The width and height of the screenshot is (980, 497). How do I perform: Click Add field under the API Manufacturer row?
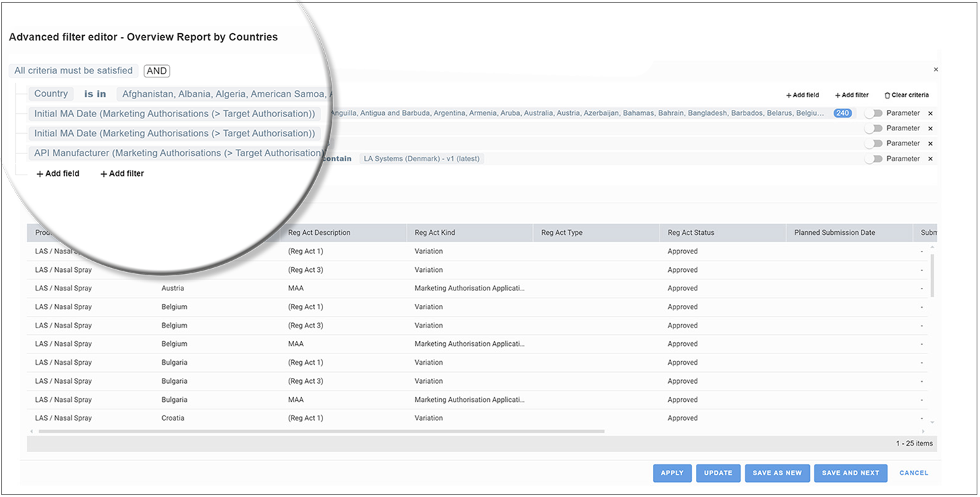[58, 173]
